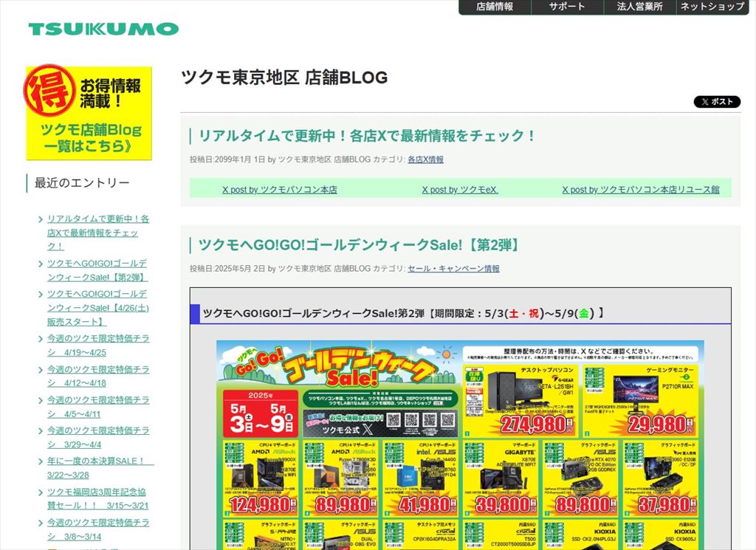Click the X ポスト share button
This screenshot has height=550, width=756.
click(717, 102)
